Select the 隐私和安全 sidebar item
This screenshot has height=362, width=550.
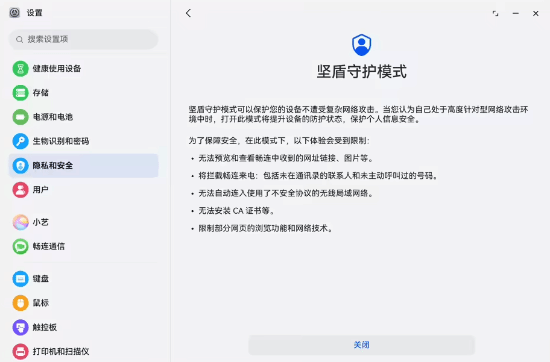(x=83, y=166)
